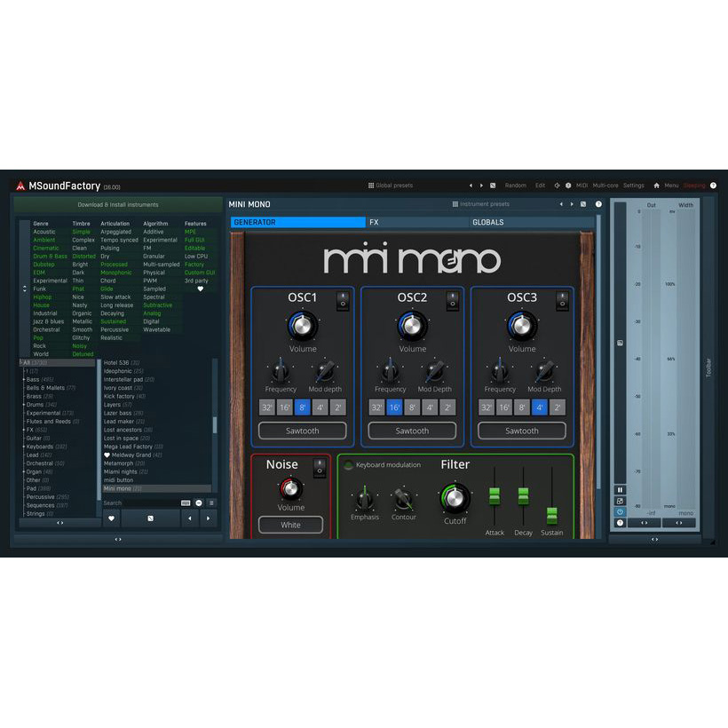Toggle OSC3 on/off switch
Image resolution: width=728 pixels, height=728 pixels.
(562, 301)
